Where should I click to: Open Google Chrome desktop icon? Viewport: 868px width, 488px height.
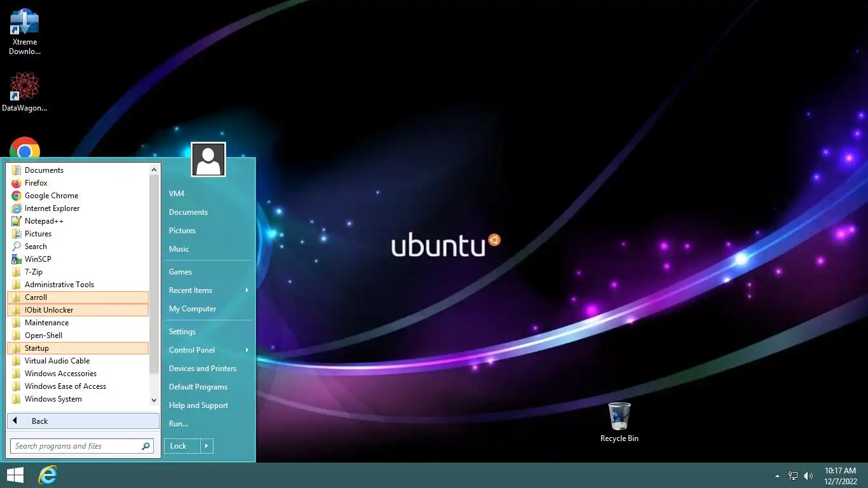(25, 148)
